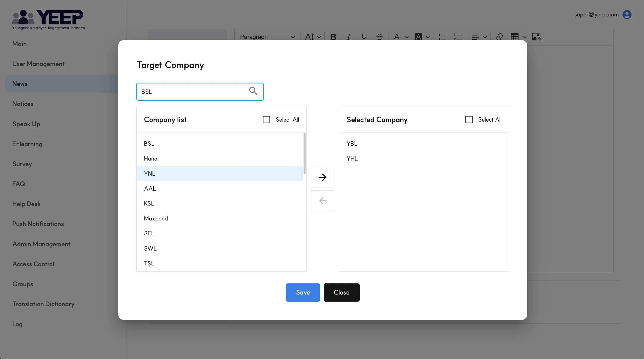
Task: Toggle bold formatting in editor toolbar
Action: [x=333, y=37]
